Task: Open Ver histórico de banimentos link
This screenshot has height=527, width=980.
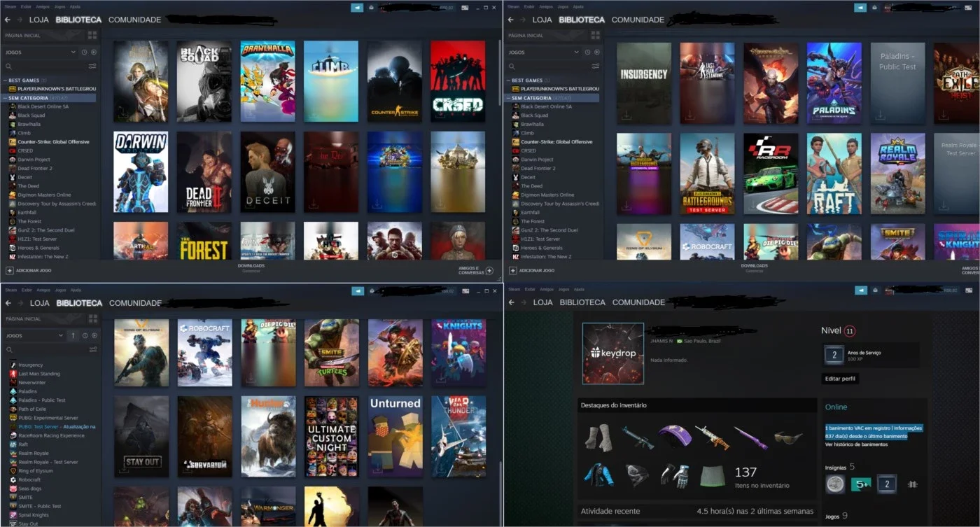Action: pos(856,444)
